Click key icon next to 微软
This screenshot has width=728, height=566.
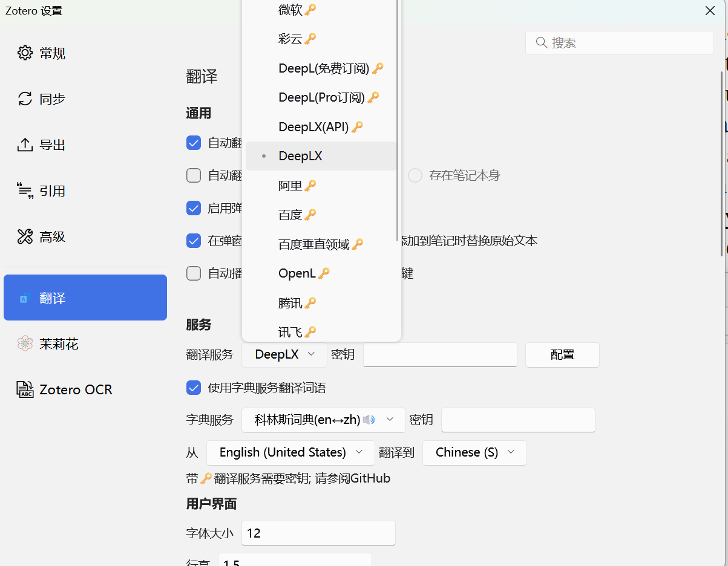tap(310, 9)
